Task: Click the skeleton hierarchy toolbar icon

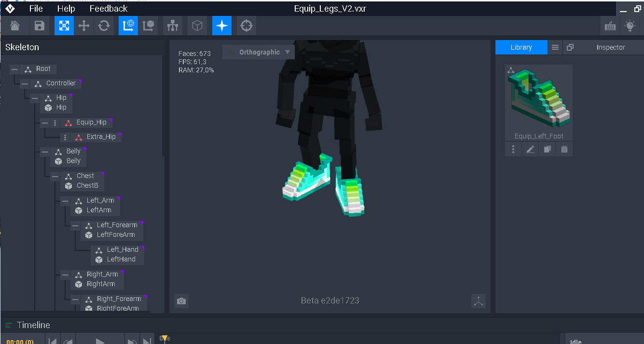Action: (172, 26)
